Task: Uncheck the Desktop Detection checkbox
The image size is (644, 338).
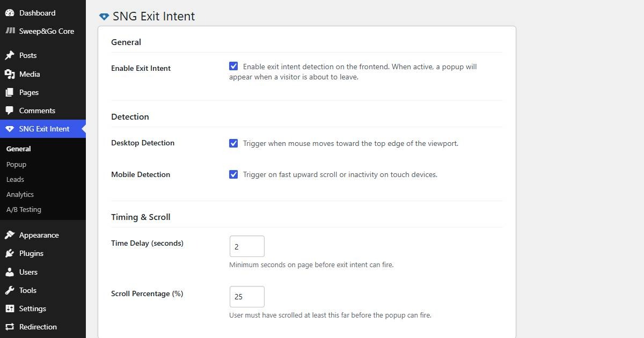Action: [x=233, y=143]
